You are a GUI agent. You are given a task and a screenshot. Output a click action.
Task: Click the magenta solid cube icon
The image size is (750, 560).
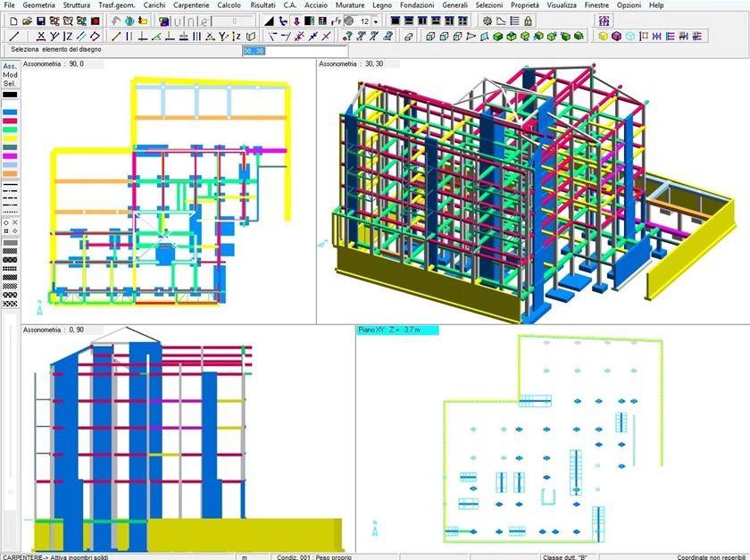617,37
